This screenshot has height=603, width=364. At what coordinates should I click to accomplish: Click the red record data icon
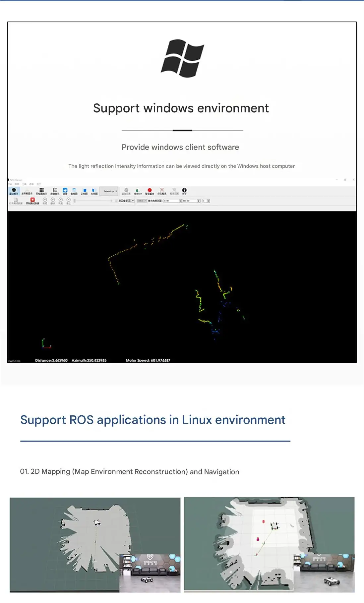click(32, 201)
